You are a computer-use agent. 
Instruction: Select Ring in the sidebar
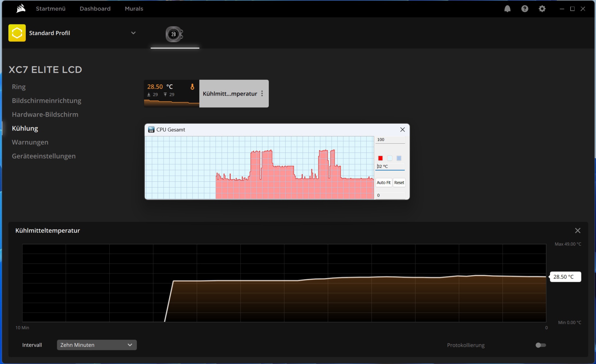(x=19, y=87)
